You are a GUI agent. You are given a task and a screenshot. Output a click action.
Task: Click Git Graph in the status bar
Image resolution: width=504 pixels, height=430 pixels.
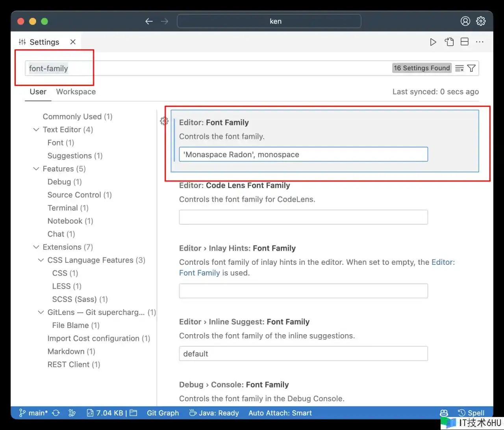(x=163, y=413)
